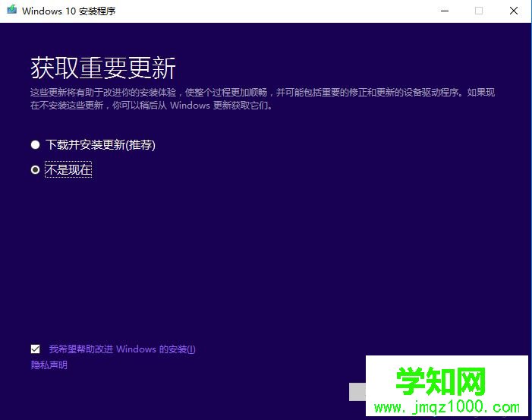The image size is (532, 420).
Task: Click the description paragraph starting 这些更新将有助于
Action: [263, 99]
